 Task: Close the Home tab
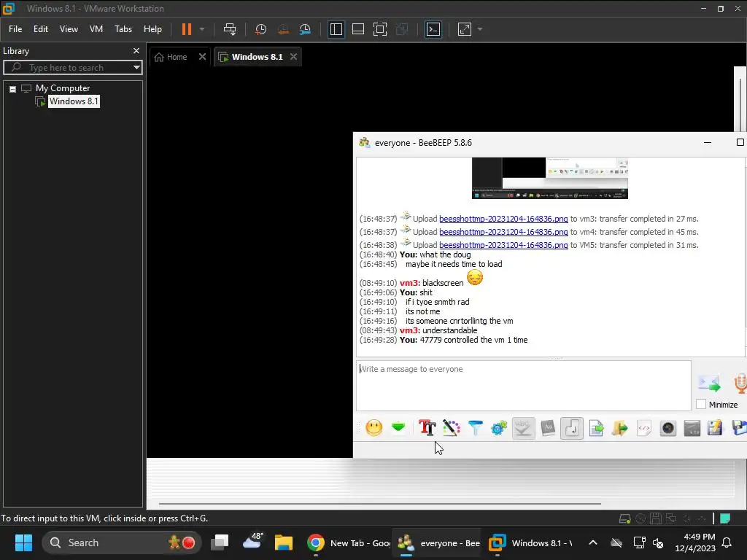[x=202, y=56]
